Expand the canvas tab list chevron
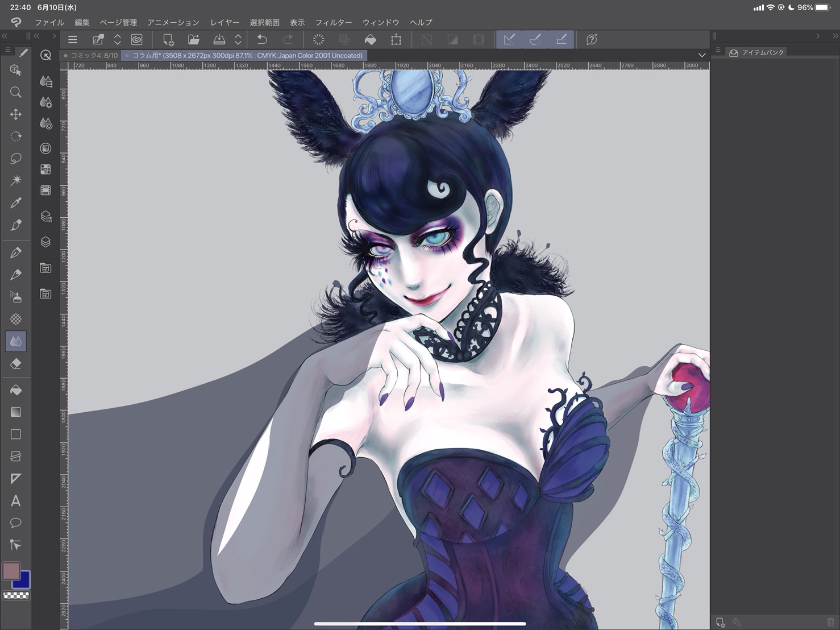Viewport: 840px width, 630px height. coord(702,55)
